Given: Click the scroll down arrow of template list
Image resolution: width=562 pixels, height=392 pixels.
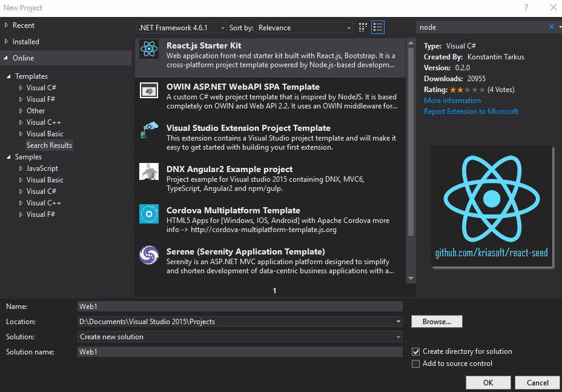Looking at the screenshot, I should point(411,279).
